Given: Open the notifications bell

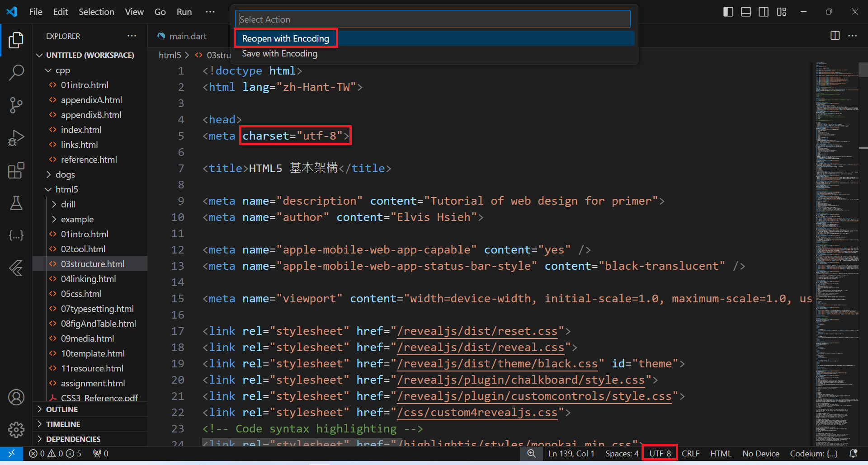Looking at the screenshot, I should 854,453.
